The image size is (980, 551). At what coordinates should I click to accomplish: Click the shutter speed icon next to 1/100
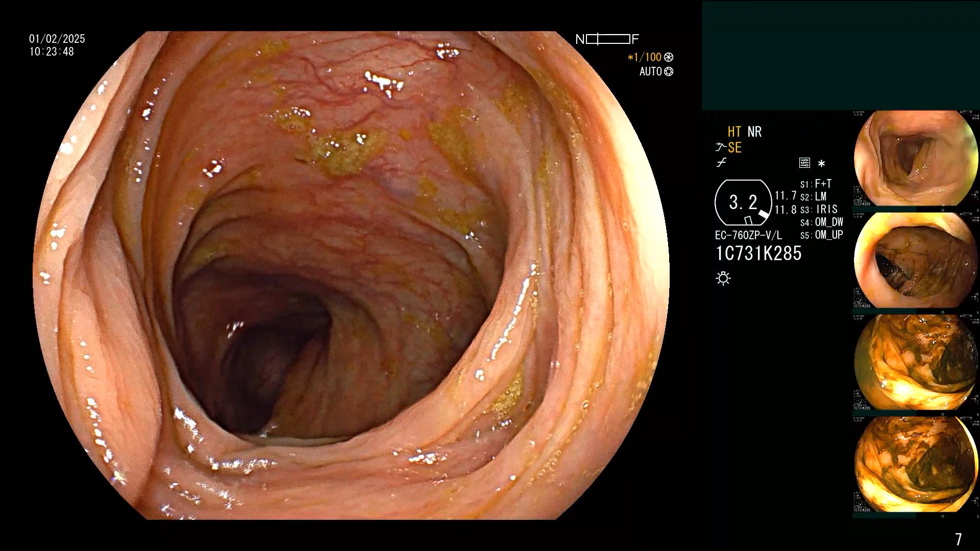coord(669,57)
